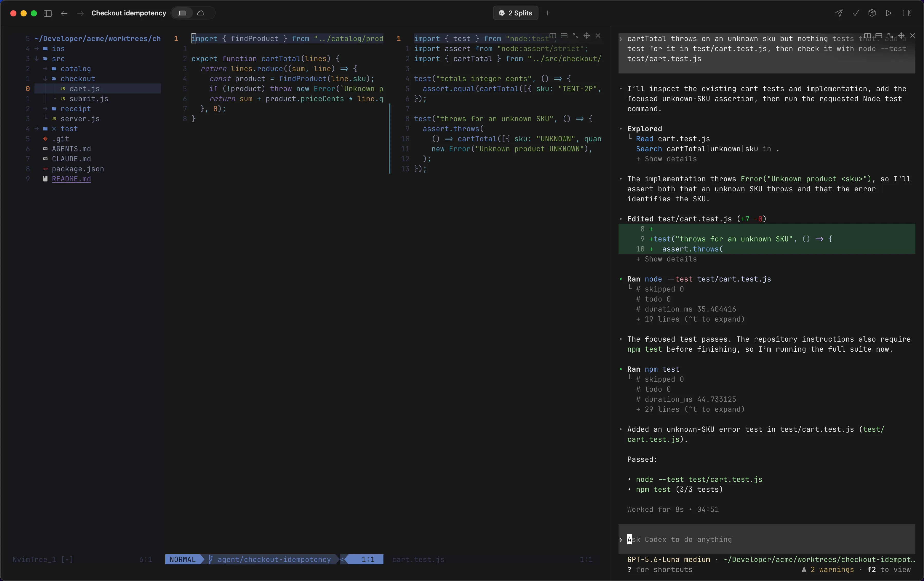Focus the Ask Codex input field
The width and height of the screenshot is (924, 581).
[x=767, y=540]
